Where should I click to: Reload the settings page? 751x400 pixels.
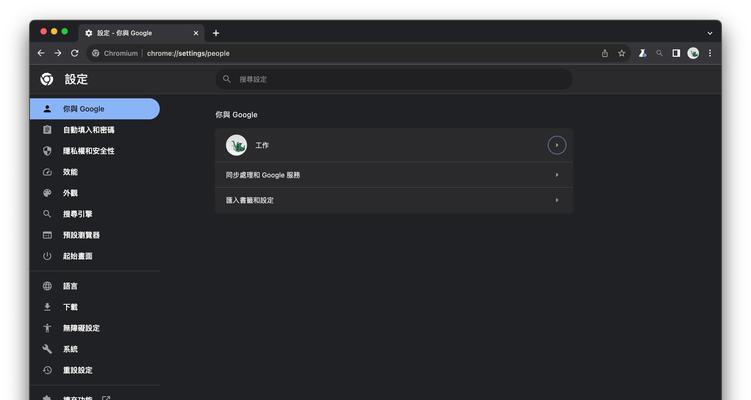[75, 53]
